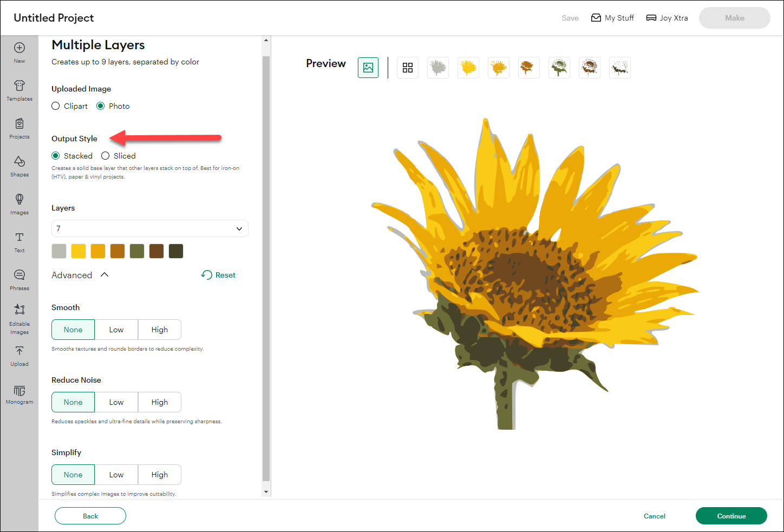Collapse the Advanced section
The image size is (784, 532).
point(105,274)
